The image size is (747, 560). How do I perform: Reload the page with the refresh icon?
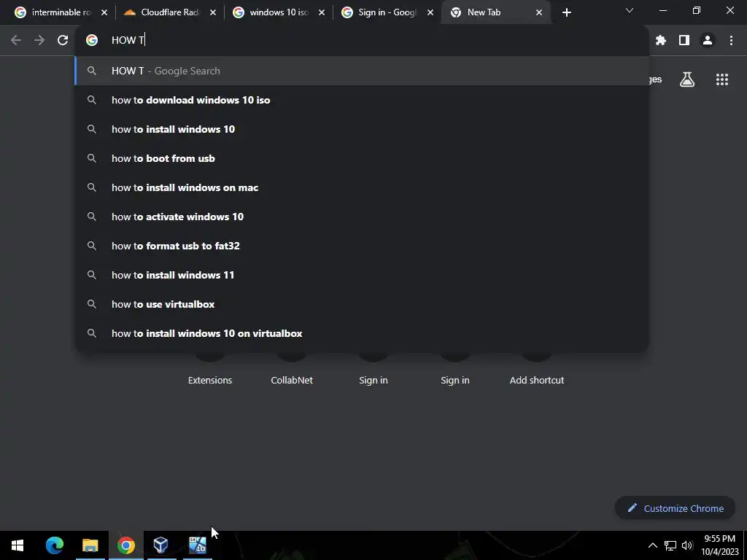point(63,41)
